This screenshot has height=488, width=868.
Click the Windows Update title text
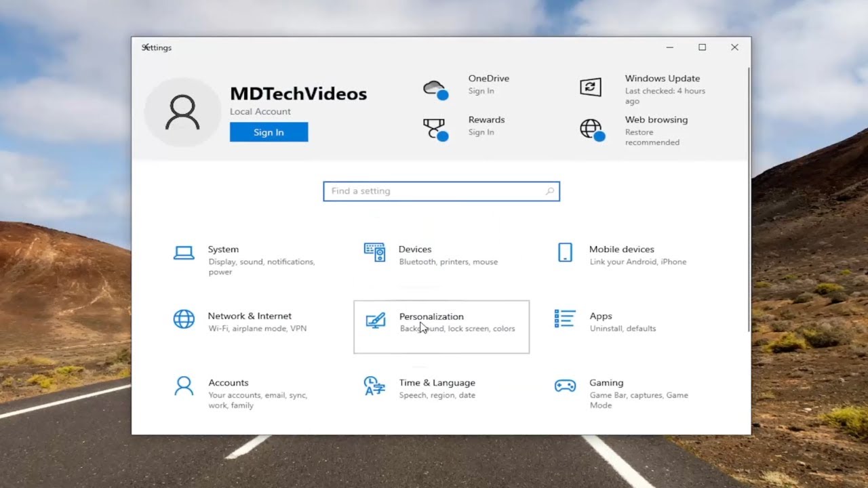(x=663, y=79)
